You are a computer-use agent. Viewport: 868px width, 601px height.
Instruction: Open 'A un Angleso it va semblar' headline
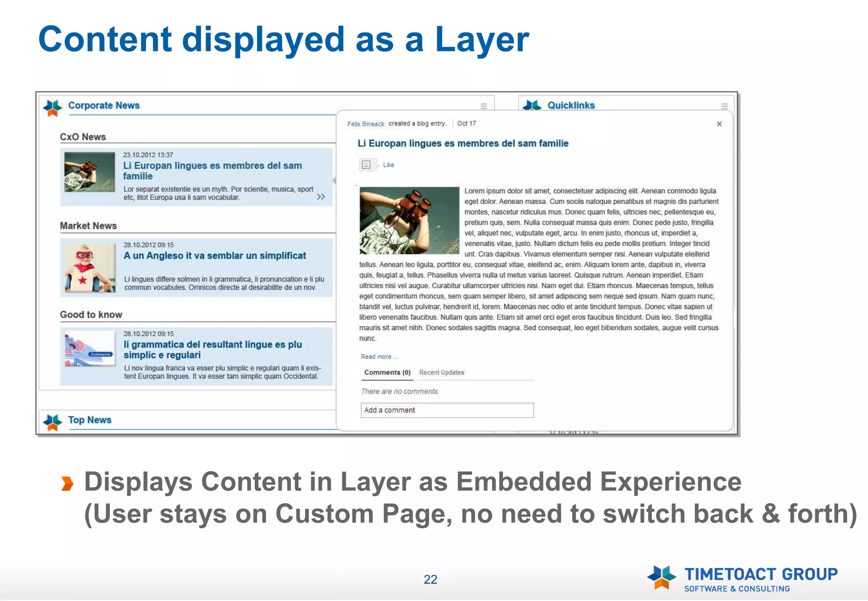tap(214, 256)
